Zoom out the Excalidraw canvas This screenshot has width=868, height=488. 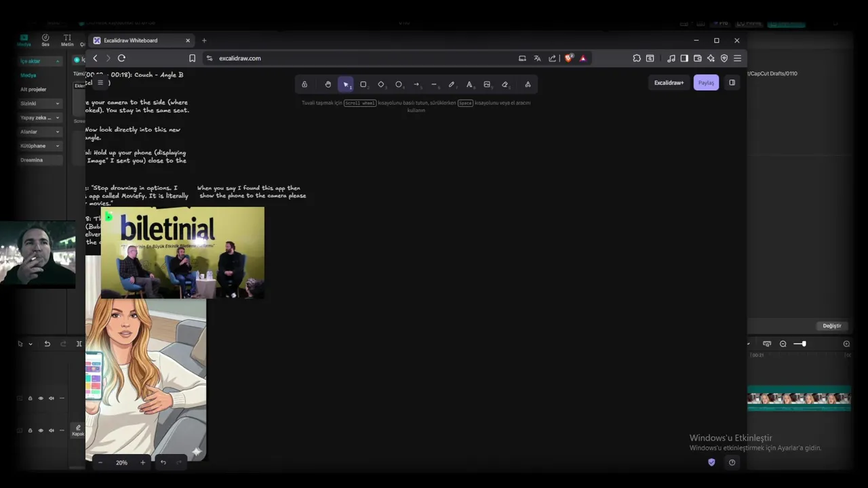click(100, 462)
